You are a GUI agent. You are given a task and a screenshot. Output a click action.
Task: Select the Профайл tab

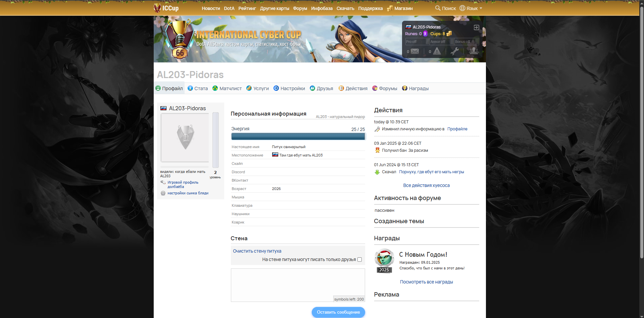[169, 88]
